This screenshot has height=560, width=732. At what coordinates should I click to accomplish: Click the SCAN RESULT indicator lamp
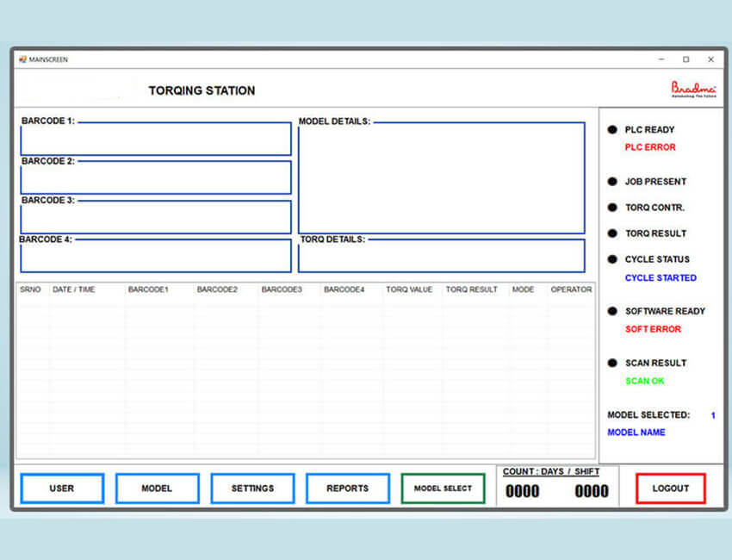coord(611,363)
